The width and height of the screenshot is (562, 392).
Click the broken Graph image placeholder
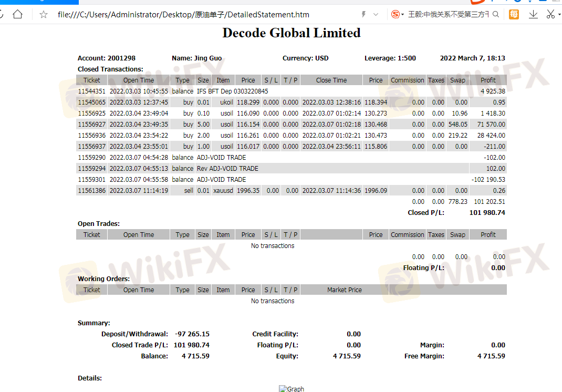[x=292, y=389]
